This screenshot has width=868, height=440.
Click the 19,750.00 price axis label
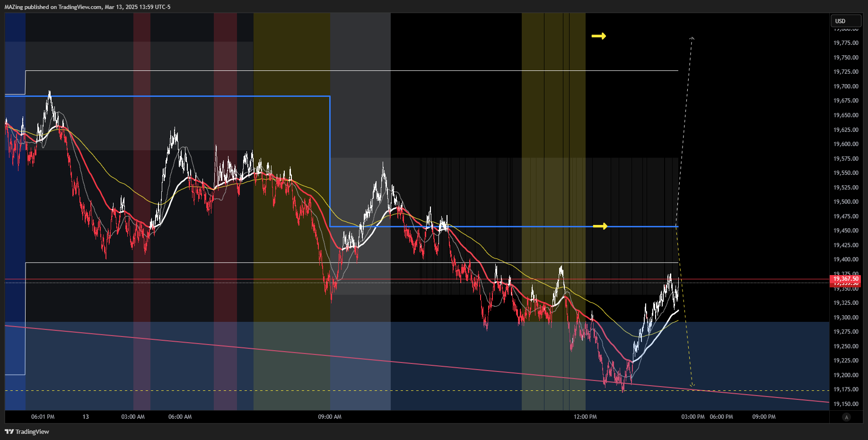click(846, 58)
